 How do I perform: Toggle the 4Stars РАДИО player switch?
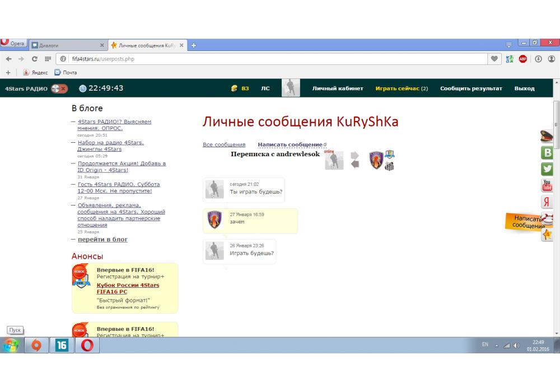click(x=59, y=88)
